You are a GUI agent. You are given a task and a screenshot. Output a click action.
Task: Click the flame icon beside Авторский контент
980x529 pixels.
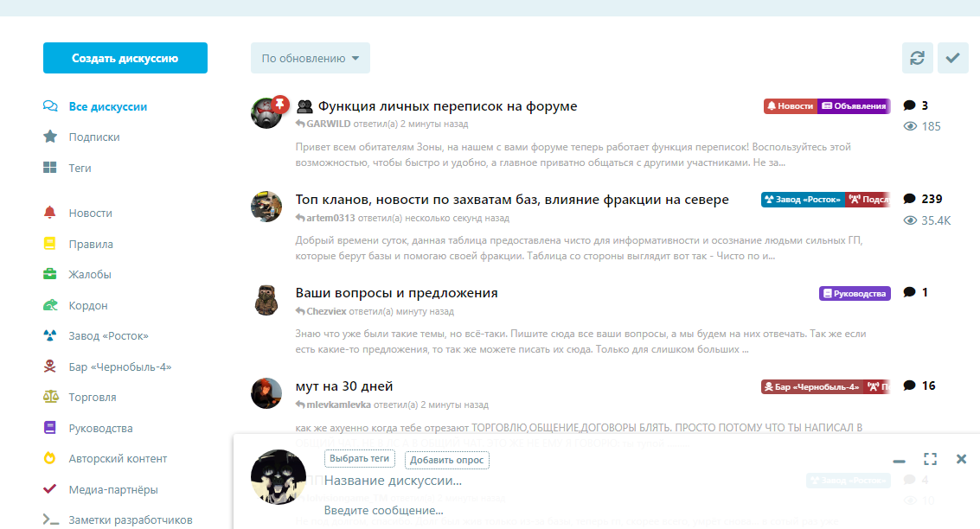[x=50, y=458]
